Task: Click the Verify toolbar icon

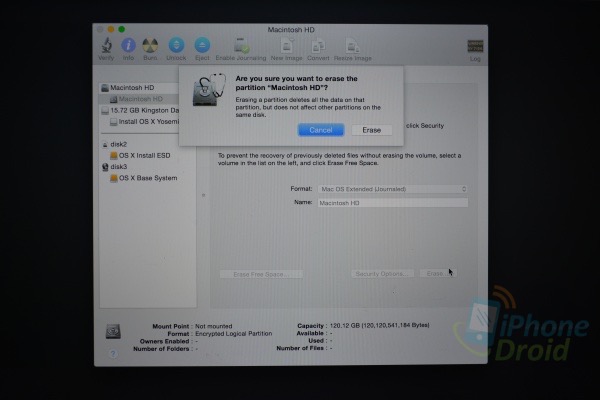Action: tap(106, 49)
